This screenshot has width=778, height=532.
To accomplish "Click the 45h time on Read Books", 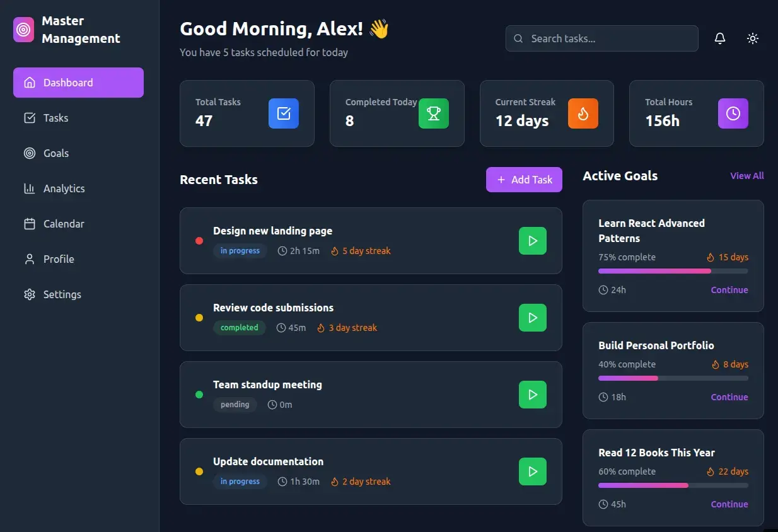I will click(612, 504).
